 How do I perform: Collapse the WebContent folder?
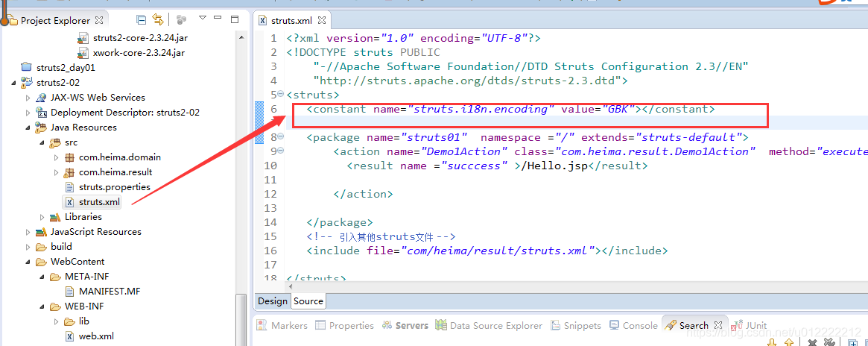[x=28, y=262]
